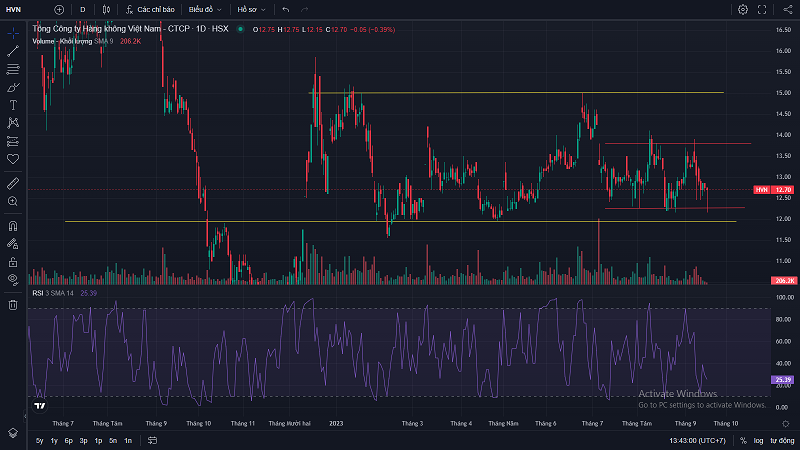Open the candlestick chart style picker
Screen dimensions: 800x450
(x=105, y=9)
